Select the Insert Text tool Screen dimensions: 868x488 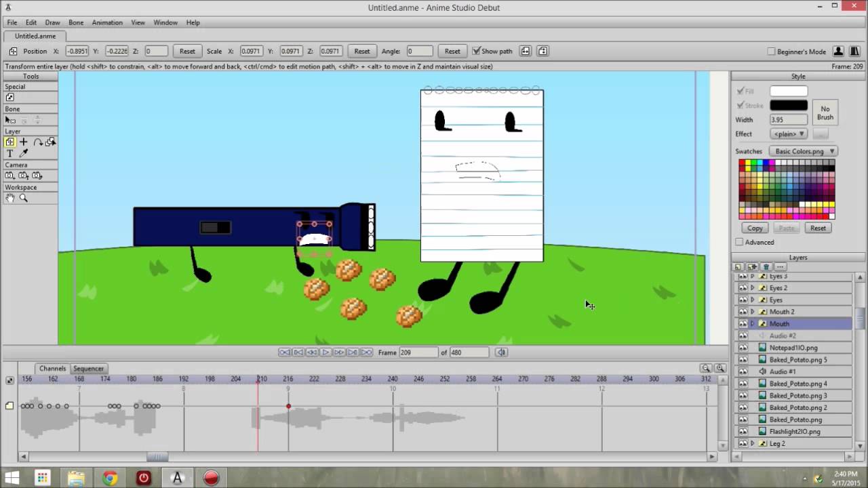10,154
